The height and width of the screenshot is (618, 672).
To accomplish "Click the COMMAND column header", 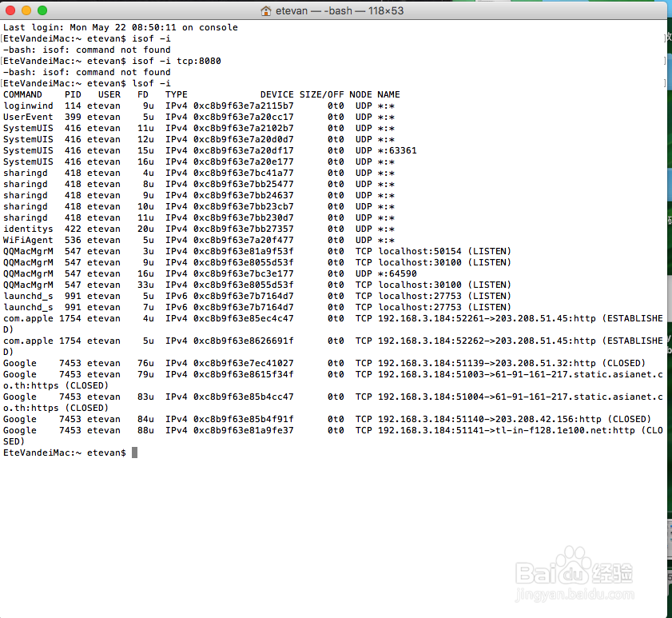I will (x=22, y=94).
